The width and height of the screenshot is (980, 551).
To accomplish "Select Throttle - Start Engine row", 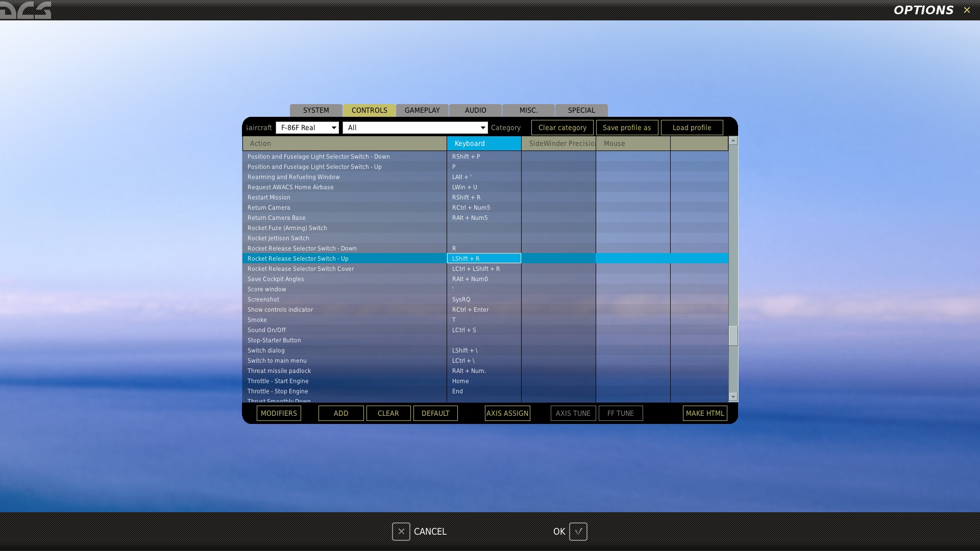I will (x=485, y=381).
